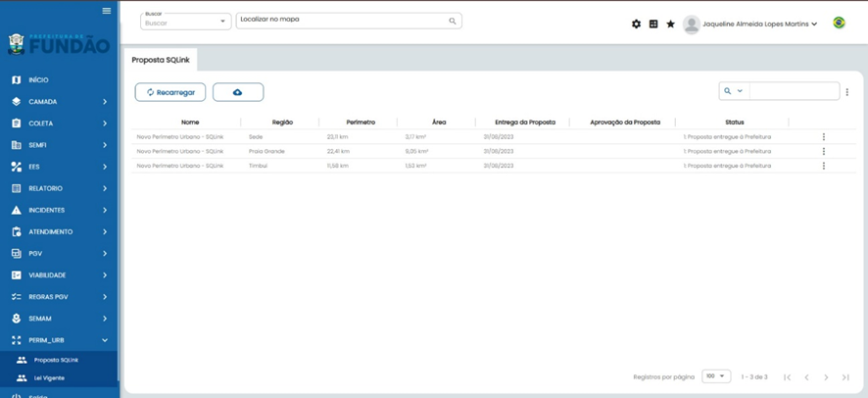Click the Brazil flag language icon
This screenshot has height=398, width=868.
[839, 23]
